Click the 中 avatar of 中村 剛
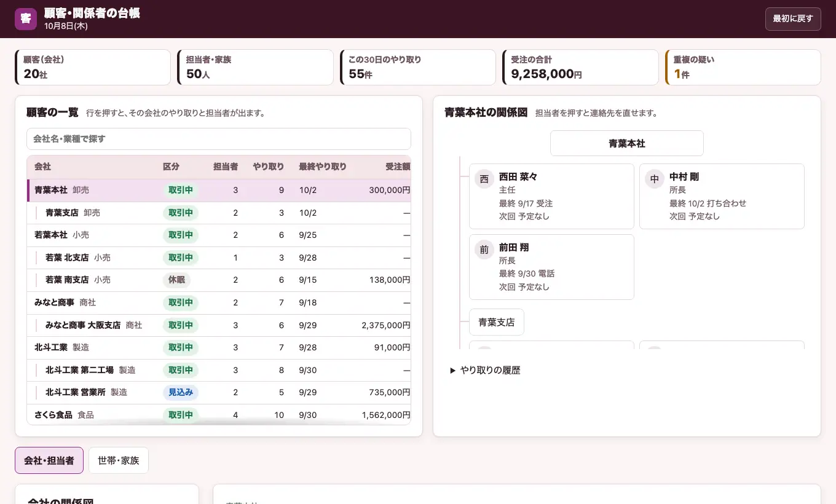The height and width of the screenshot is (504, 836). [655, 179]
